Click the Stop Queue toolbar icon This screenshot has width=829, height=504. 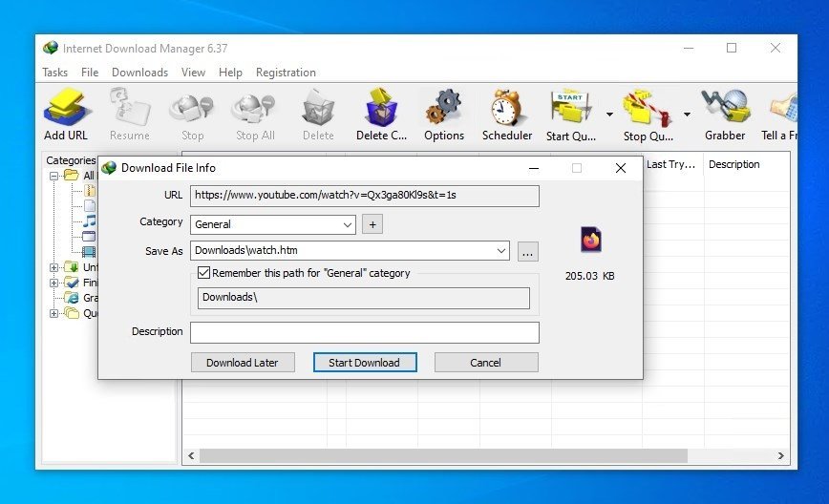(x=648, y=108)
